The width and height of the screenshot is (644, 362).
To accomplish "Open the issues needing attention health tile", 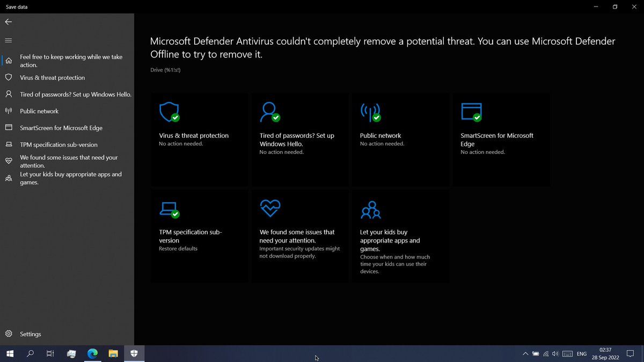I will pos(299,237).
